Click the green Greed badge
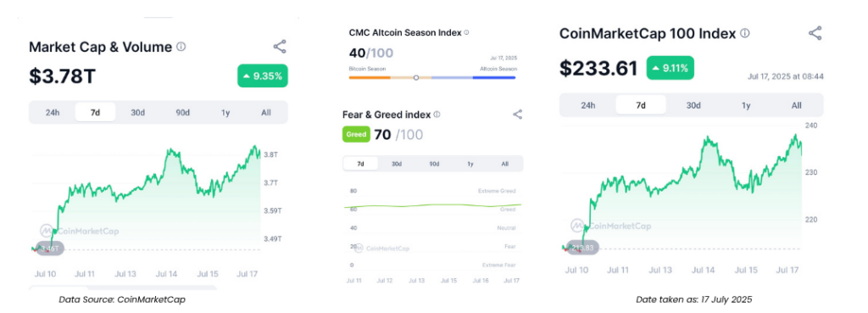Viewport: 868px width, 313px height. [356, 134]
